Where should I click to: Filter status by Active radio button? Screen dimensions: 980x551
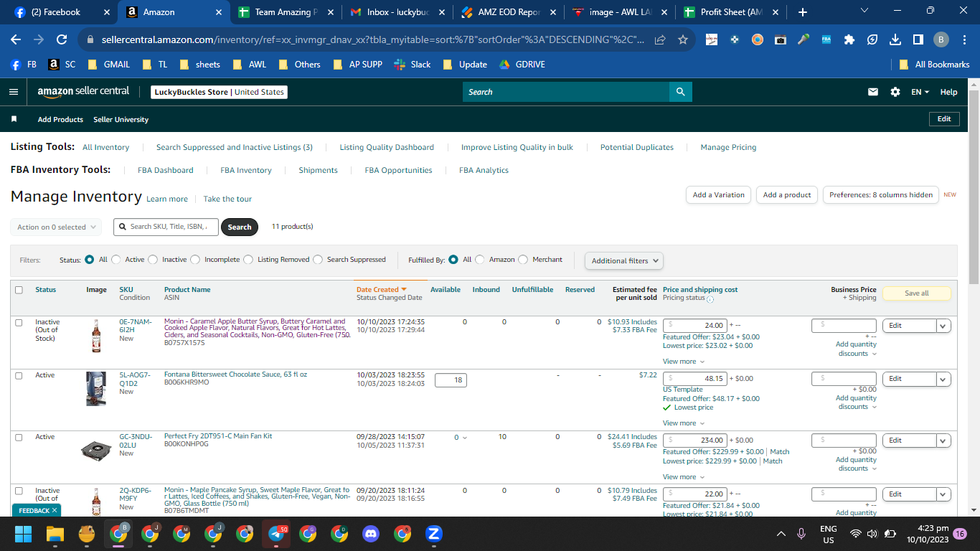point(116,260)
